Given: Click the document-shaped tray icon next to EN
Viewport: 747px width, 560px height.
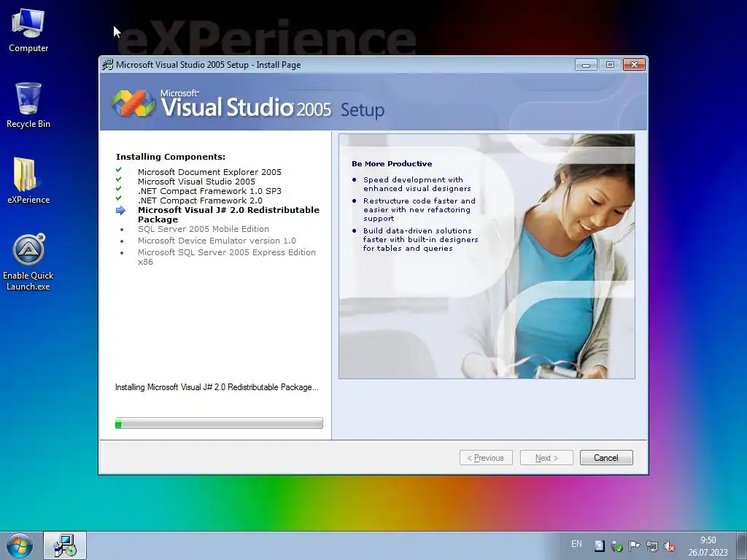Looking at the screenshot, I should (x=600, y=546).
